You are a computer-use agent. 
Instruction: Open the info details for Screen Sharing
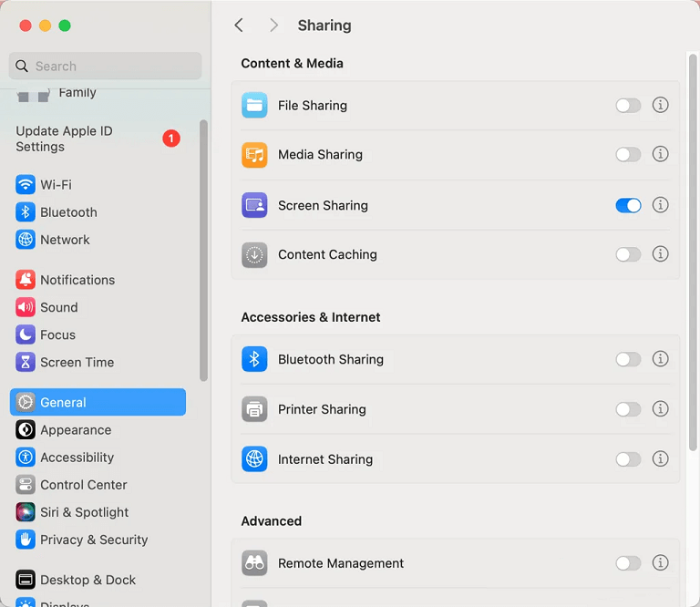[x=661, y=205]
